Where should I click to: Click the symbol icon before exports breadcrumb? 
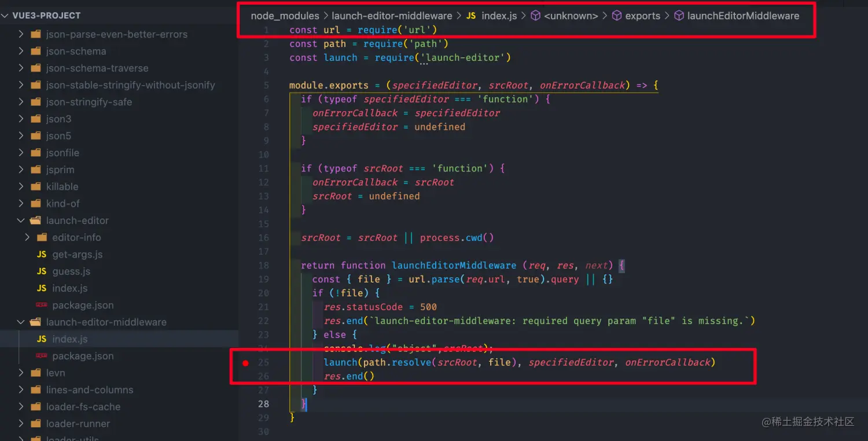click(x=617, y=16)
